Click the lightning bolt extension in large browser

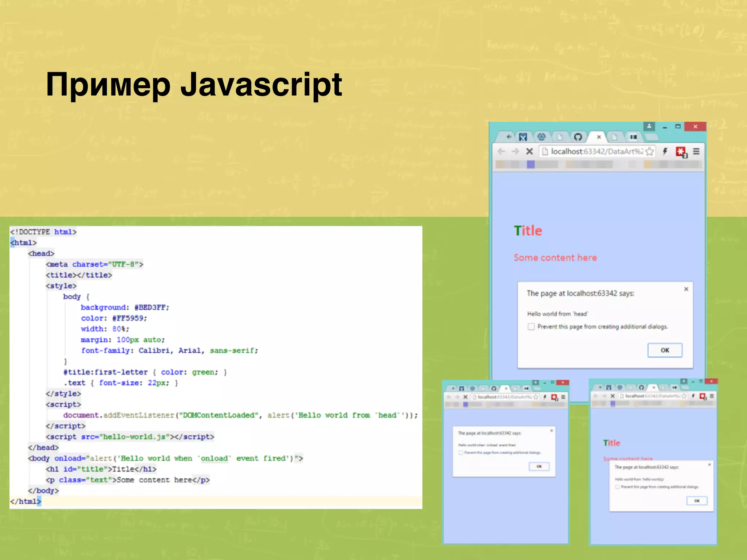pos(665,151)
